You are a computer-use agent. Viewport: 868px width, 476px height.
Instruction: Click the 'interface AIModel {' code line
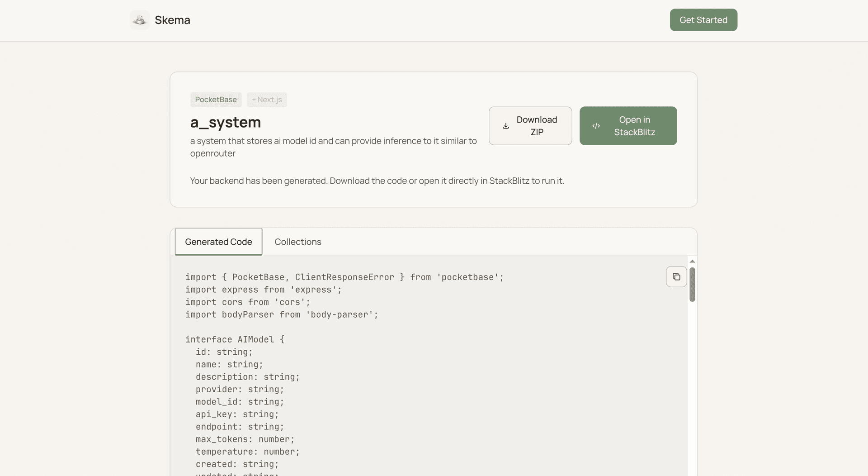pyautogui.click(x=235, y=339)
